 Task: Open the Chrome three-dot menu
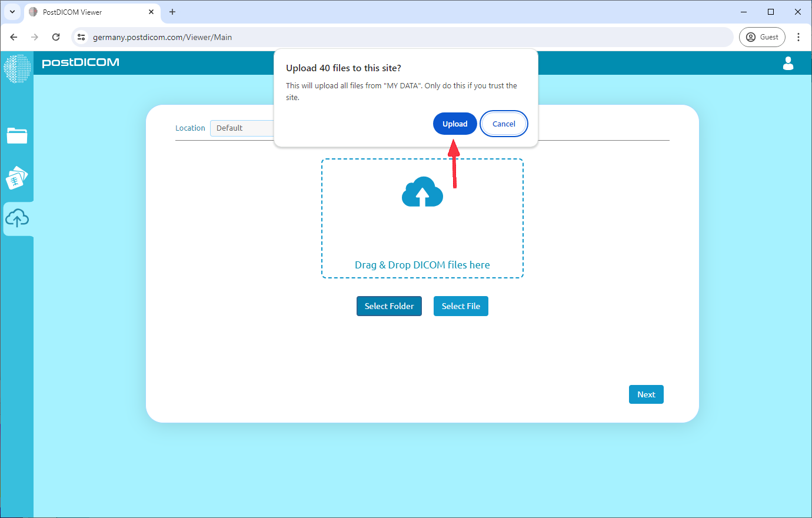click(x=798, y=37)
